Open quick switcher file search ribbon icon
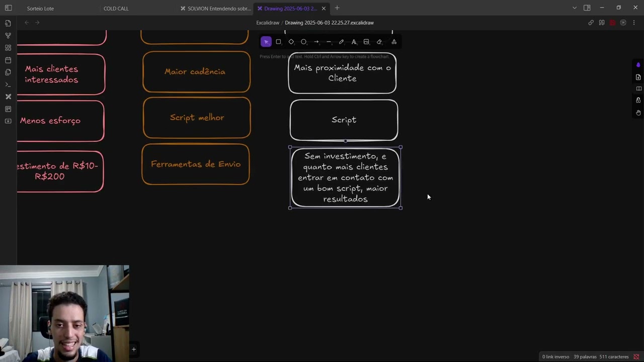644x362 pixels. pos(8,23)
